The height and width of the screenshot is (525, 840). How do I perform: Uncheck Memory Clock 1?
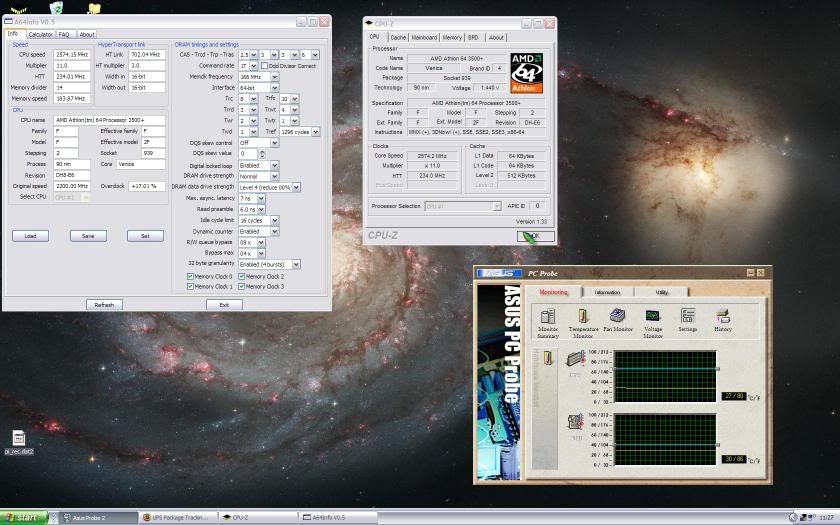(x=190, y=287)
